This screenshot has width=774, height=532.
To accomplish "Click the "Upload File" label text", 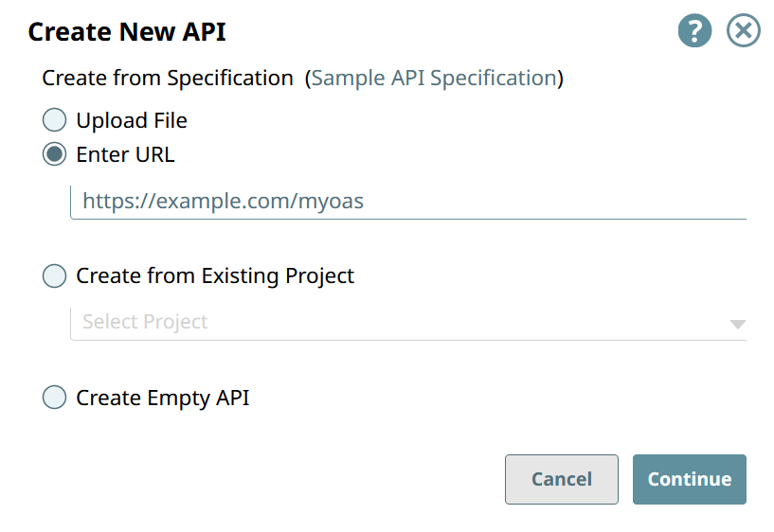I will click(x=132, y=120).
